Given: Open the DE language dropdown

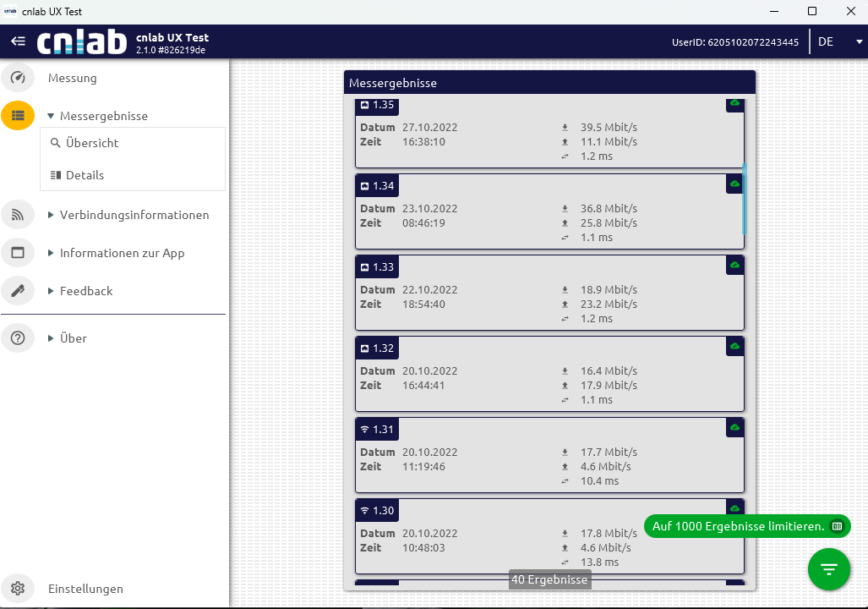Looking at the screenshot, I should (x=834, y=41).
